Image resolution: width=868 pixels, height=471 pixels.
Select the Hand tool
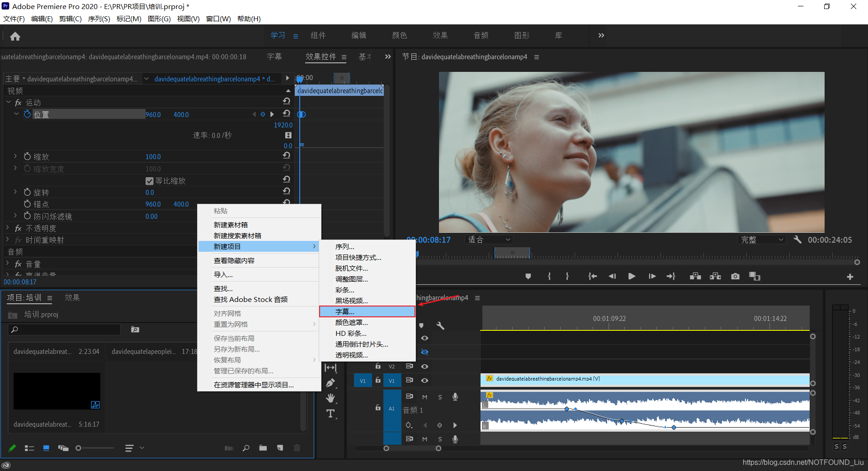(331, 398)
